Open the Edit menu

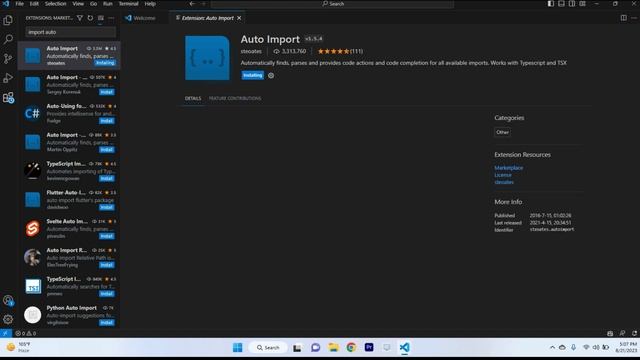pyautogui.click(x=34, y=4)
